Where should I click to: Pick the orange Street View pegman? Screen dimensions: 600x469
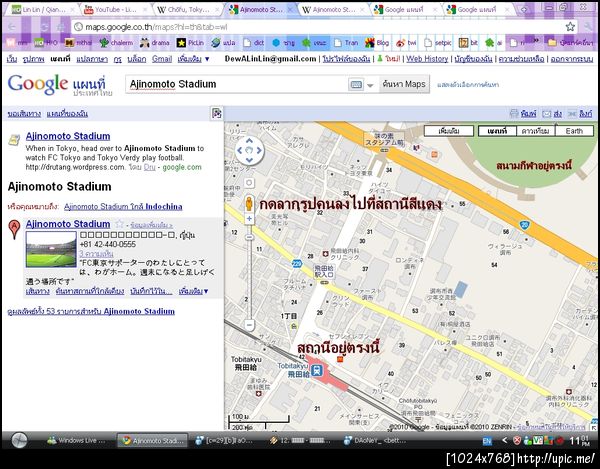tap(249, 203)
